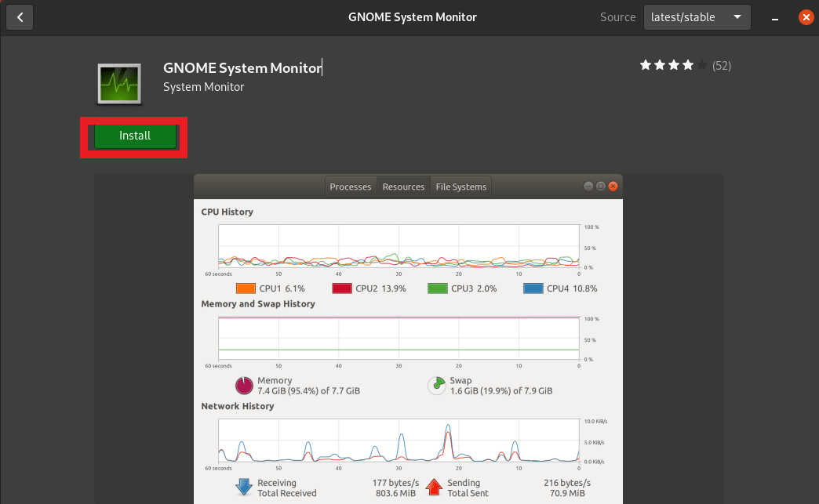The image size is (819, 504).
Task: Minimize the GNOME Software window
Action: click(x=774, y=16)
